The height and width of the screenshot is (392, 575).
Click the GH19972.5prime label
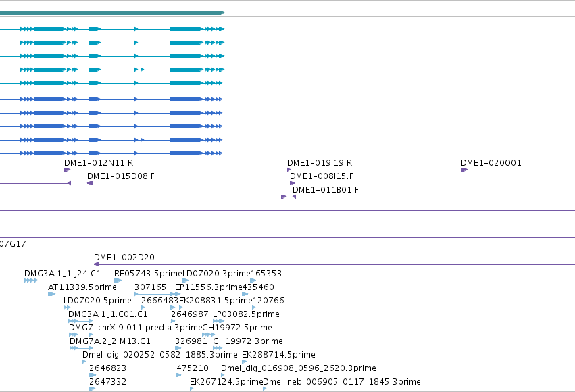237,328
